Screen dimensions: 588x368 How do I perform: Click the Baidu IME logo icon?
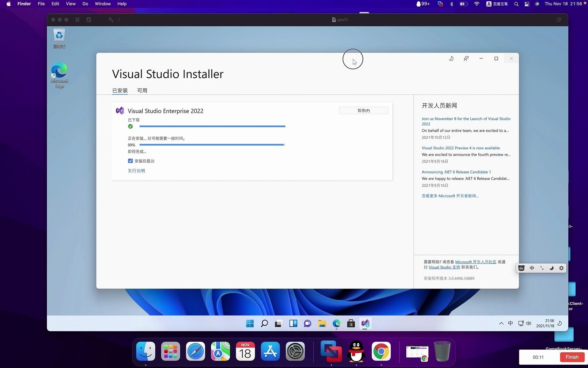coord(521,268)
